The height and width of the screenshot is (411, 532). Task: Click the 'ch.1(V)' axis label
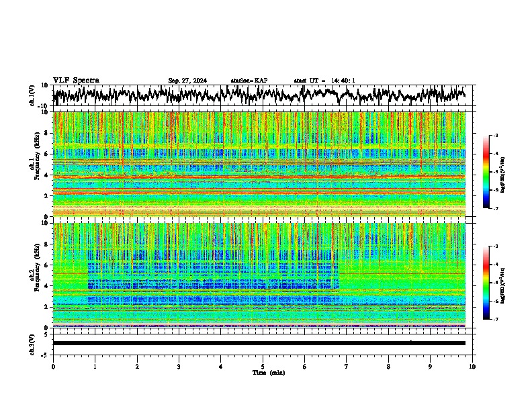(x=32, y=95)
